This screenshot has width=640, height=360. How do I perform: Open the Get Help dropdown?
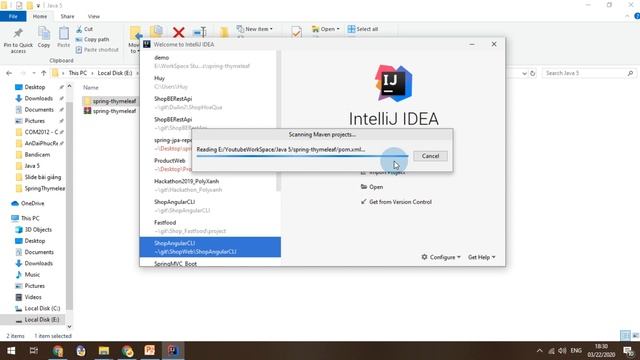pyautogui.click(x=482, y=257)
